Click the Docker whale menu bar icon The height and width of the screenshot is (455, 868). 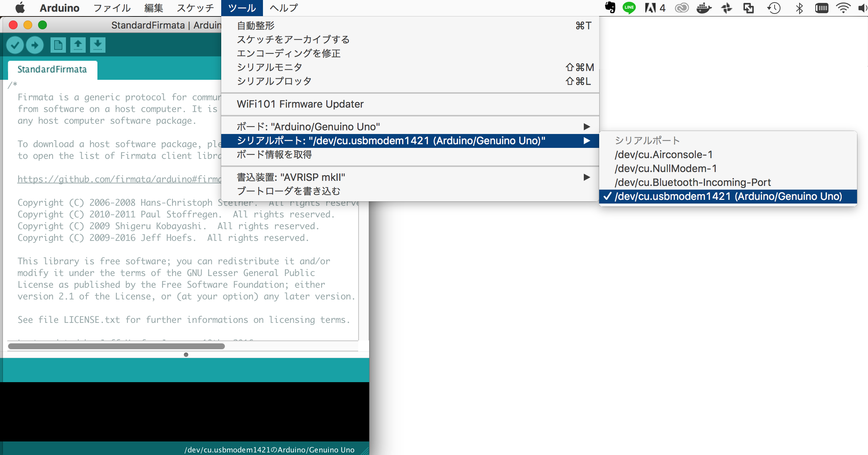[x=704, y=8]
